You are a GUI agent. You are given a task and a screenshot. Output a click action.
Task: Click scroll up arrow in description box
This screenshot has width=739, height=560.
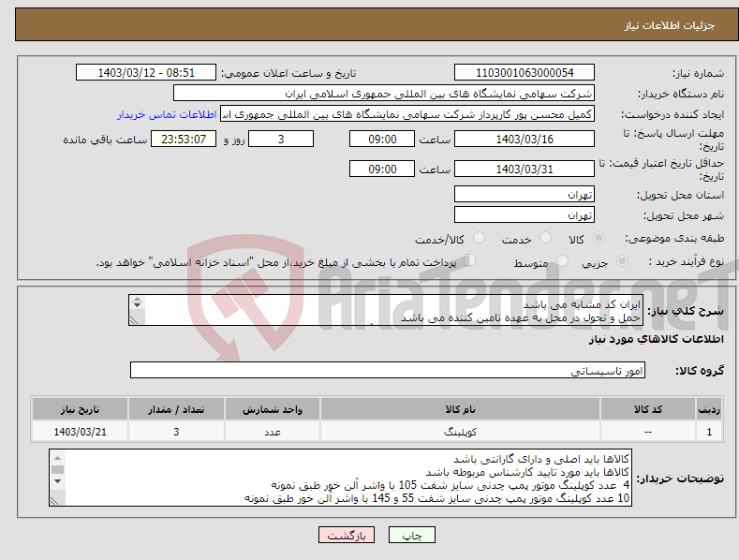coord(137,299)
